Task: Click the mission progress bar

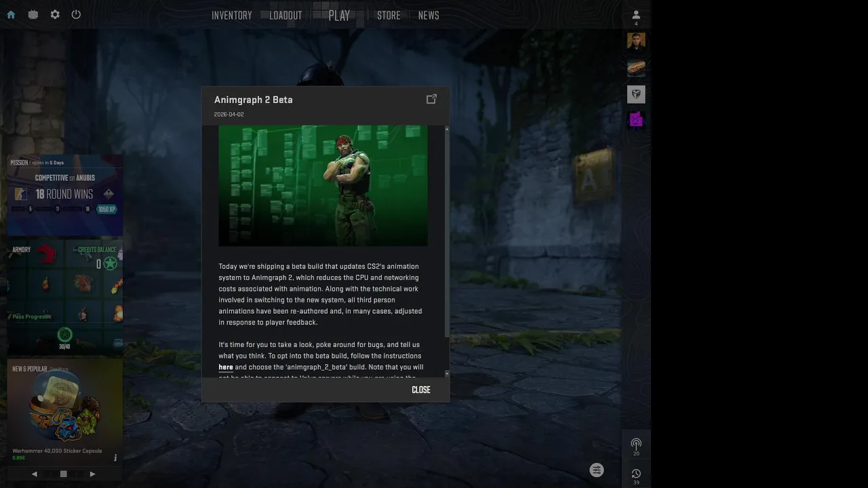Action: (53, 209)
